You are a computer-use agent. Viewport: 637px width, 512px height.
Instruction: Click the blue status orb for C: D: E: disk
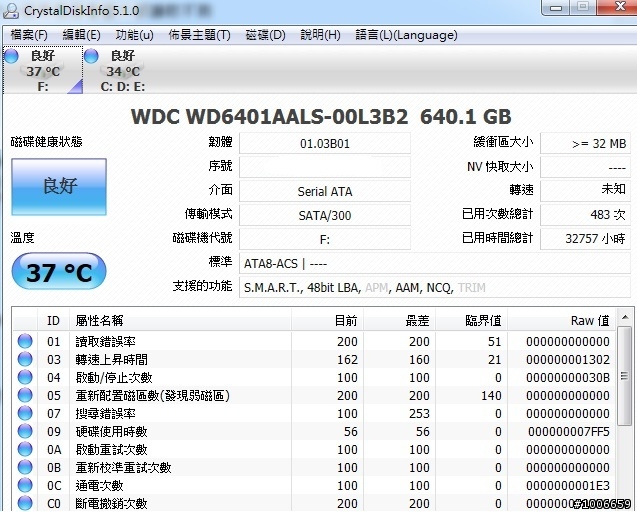pos(91,56)
